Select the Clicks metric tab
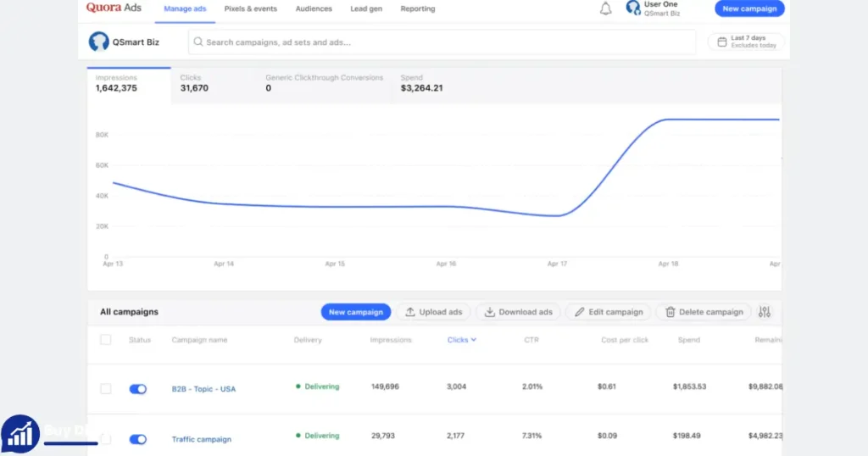 [x=213, y=84]
